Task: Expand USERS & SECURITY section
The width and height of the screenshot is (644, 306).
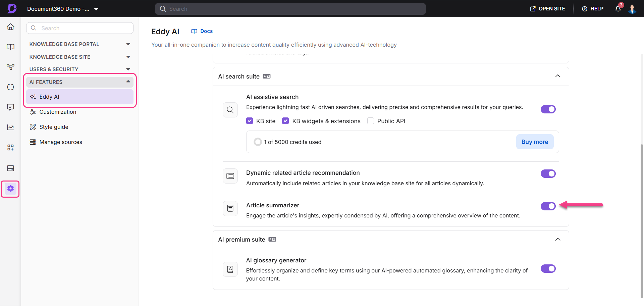Action: (x=80, y=69)
